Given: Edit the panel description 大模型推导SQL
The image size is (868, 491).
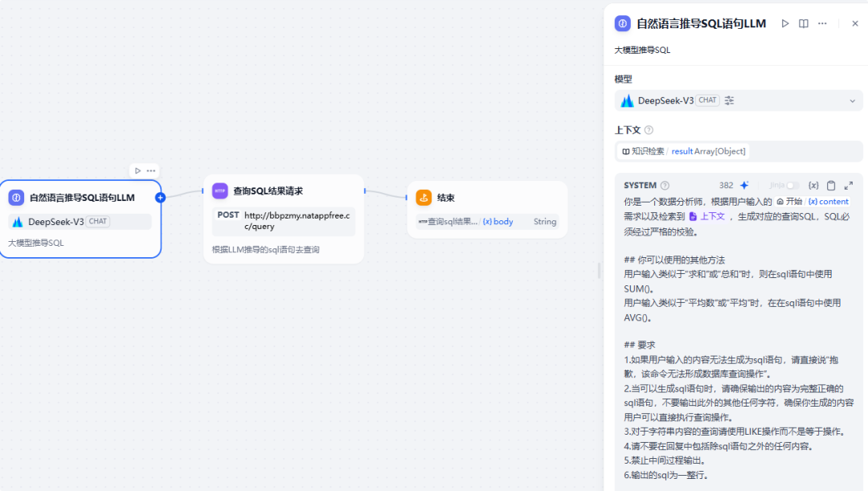Looking at the screenshot, I should (642, 50).
